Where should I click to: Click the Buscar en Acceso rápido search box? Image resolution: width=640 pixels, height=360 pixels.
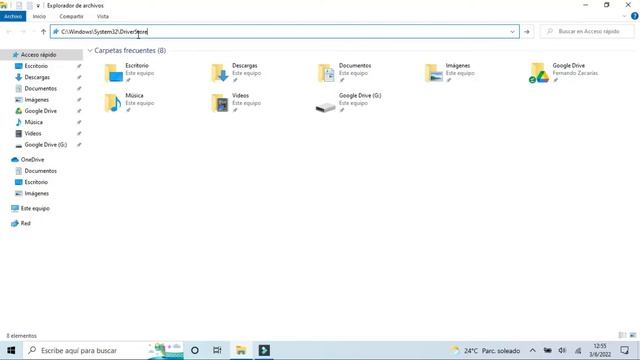[587, 31]
